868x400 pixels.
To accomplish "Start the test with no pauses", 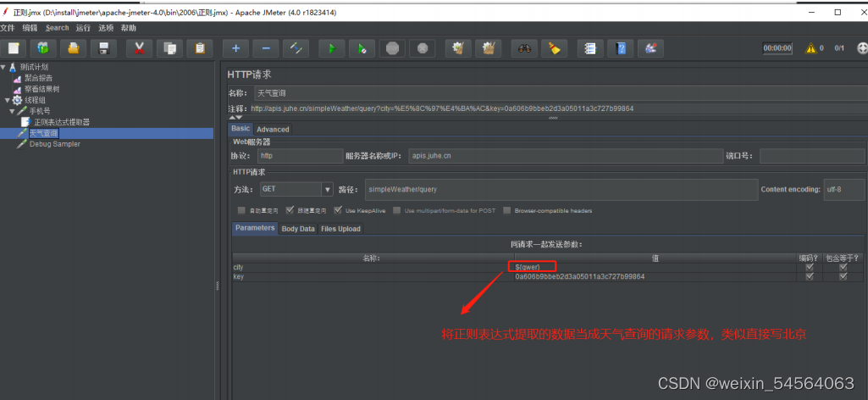I will [x=362, y=49].
